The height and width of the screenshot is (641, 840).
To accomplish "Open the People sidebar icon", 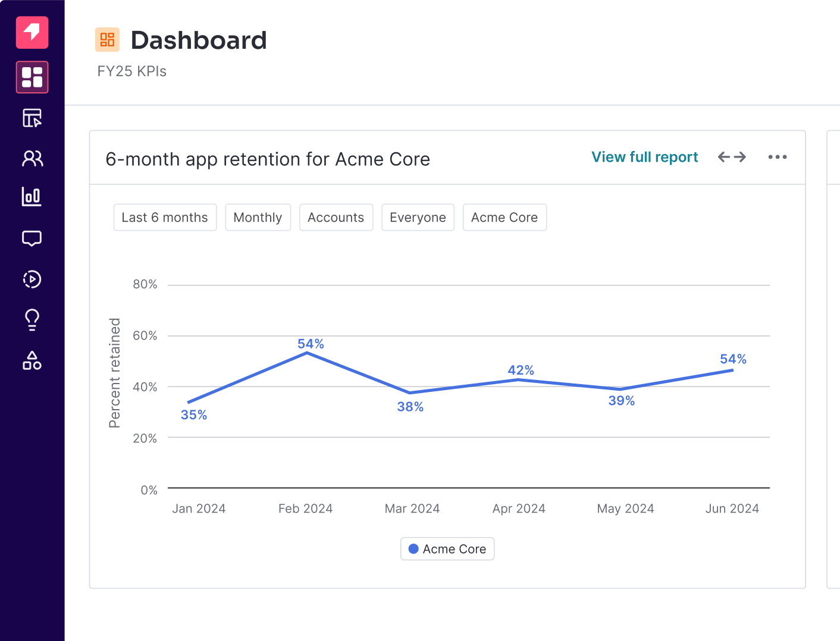I will click(32, 158).
